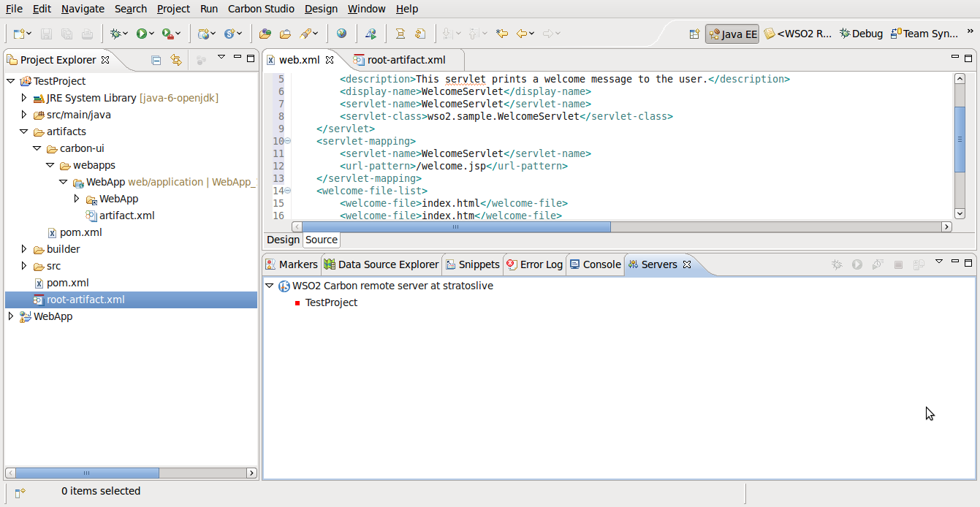Switch to the Java EE perspective
Image resolution: width=980 pixels, height=507 pixels.
pyautogui.click(x=732, y=34)
